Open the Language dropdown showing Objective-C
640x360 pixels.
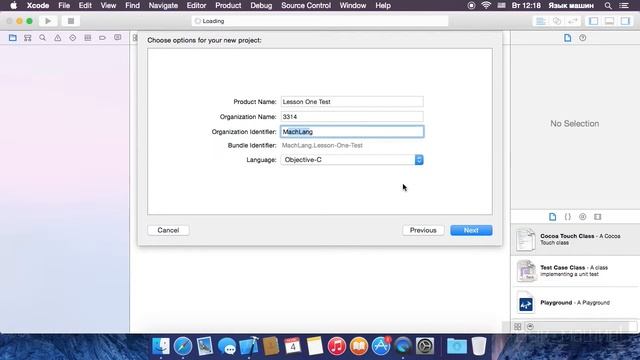coord(352,160)
